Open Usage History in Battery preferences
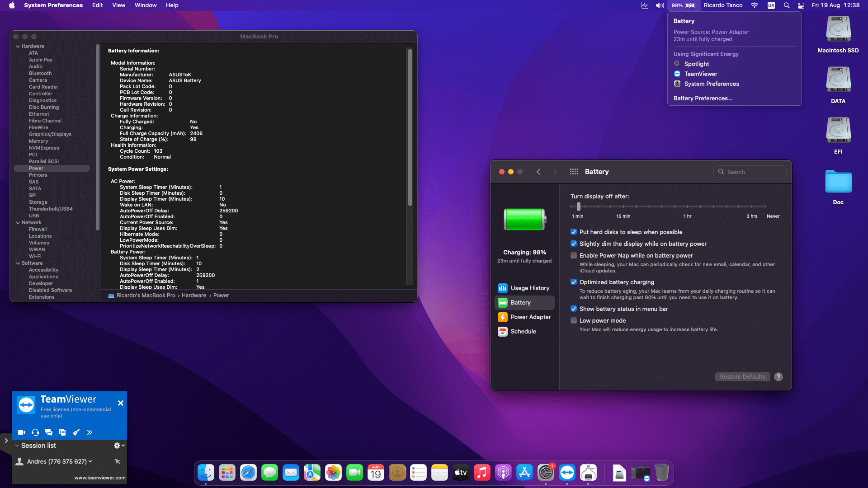Image resolution: width=868 pixels, height=488 pixels. click(x=529, y=288)
